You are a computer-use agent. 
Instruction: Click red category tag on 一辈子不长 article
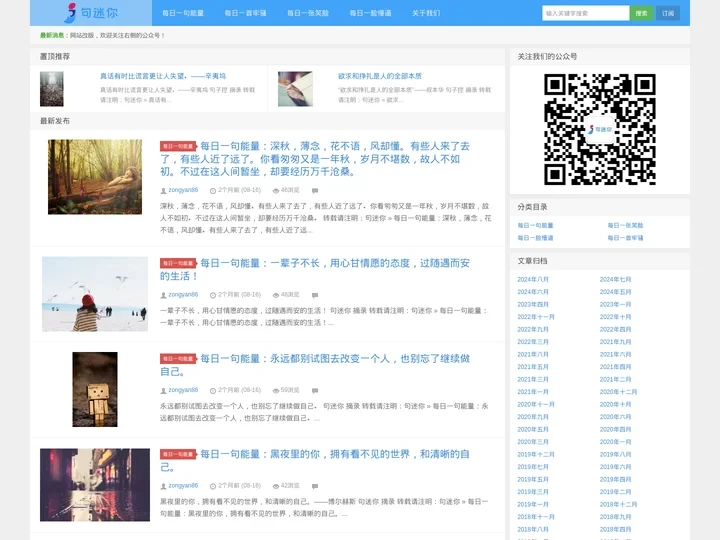click(x=178, y=263)
